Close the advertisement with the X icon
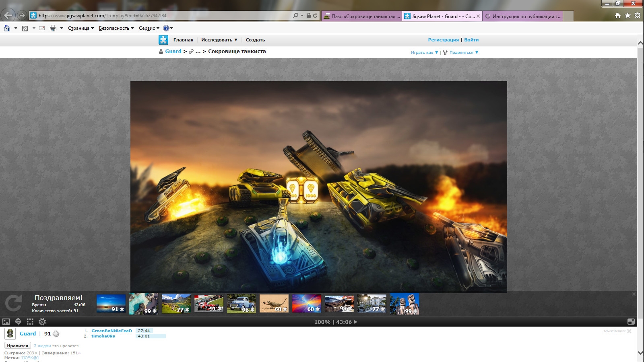Image resolution: width=644 pixels, height=362 pixels. (629, 331)
